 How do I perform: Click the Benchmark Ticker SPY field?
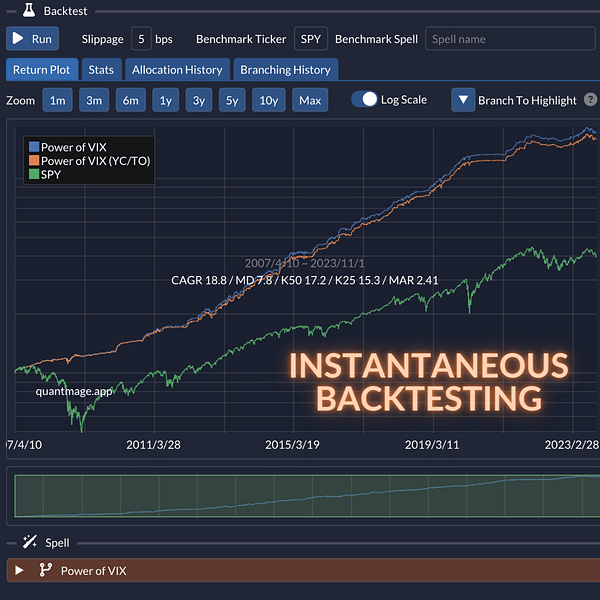point(311,38)
